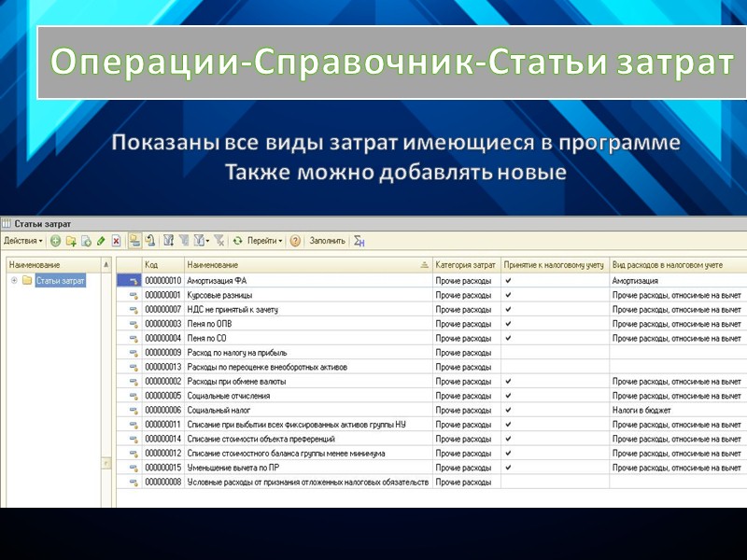
Task: Select code 000000015 cell
Action: coord(163,468)
